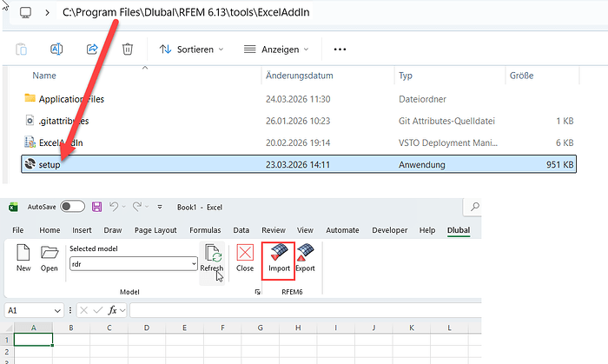
Task: Click the Open model icon
Action: [x=50, y=253]
